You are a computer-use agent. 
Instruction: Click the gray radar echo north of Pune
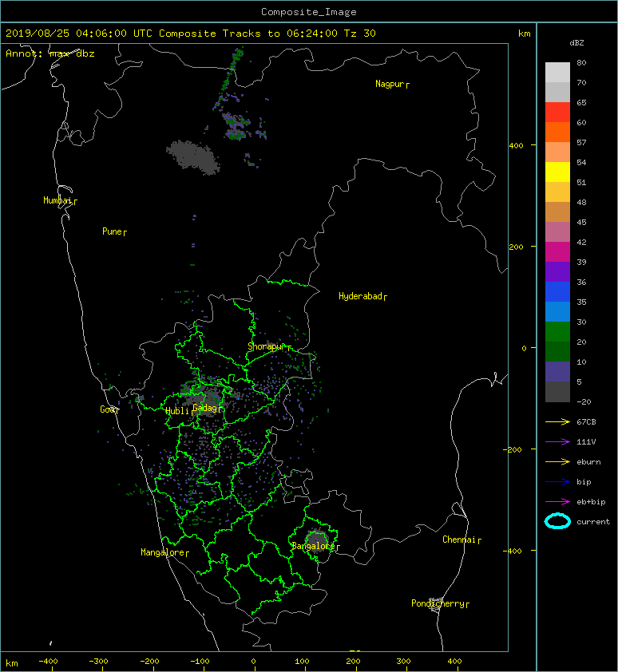193,157
